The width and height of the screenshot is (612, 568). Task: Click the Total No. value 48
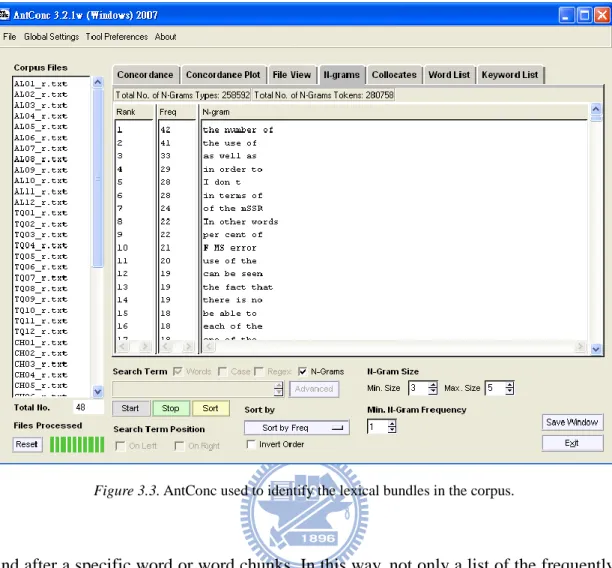click(88, 407)
